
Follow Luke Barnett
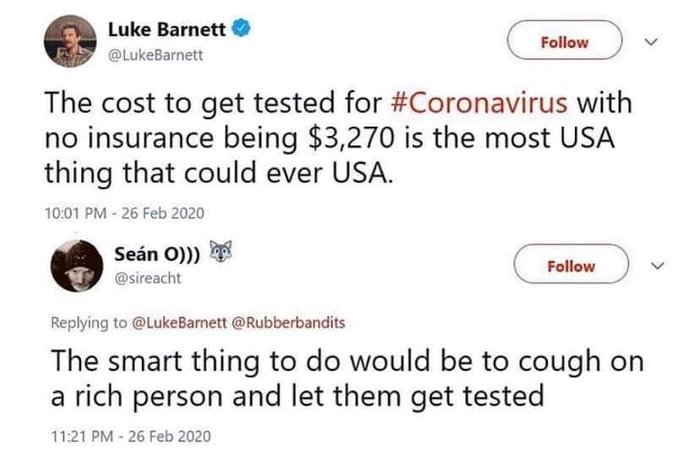coord(564,43)
